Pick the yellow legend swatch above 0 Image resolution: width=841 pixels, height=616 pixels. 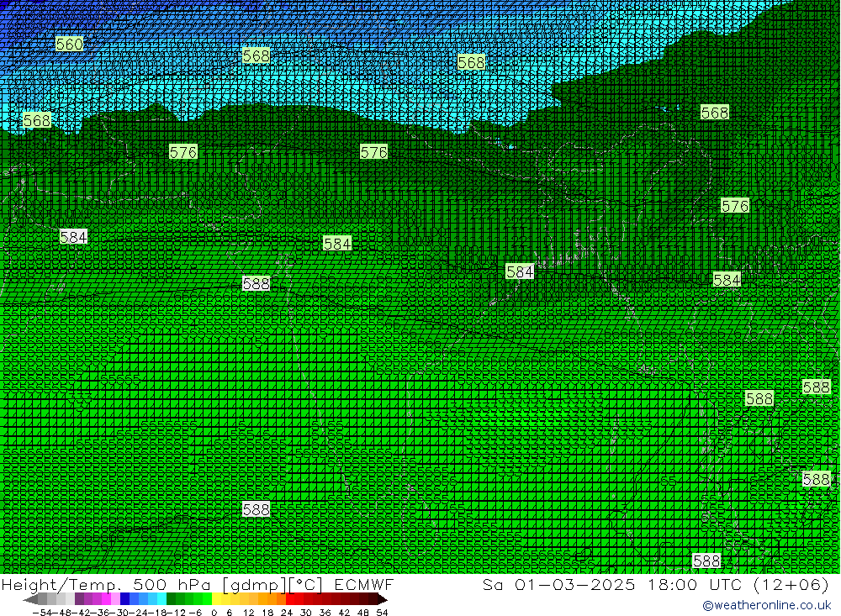click(217, 599)
